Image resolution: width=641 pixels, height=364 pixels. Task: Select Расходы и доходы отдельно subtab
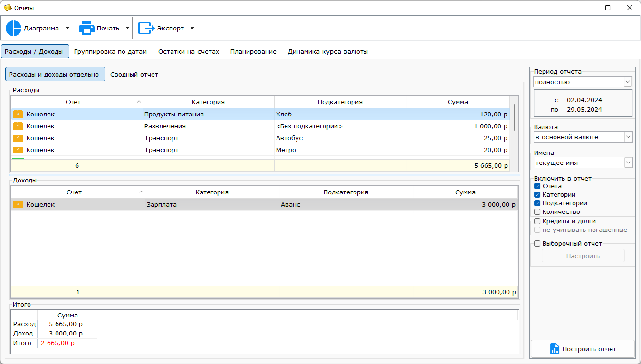(x=55, y=74)
